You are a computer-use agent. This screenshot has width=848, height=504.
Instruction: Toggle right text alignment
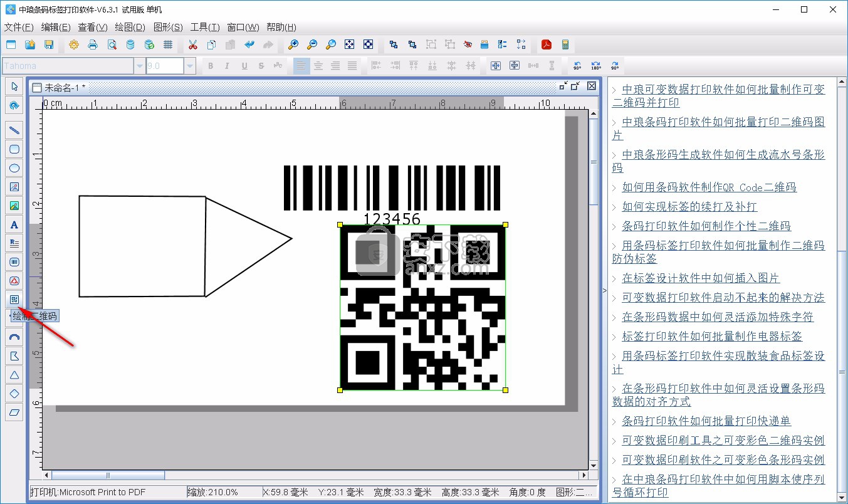tap(335, 66)
